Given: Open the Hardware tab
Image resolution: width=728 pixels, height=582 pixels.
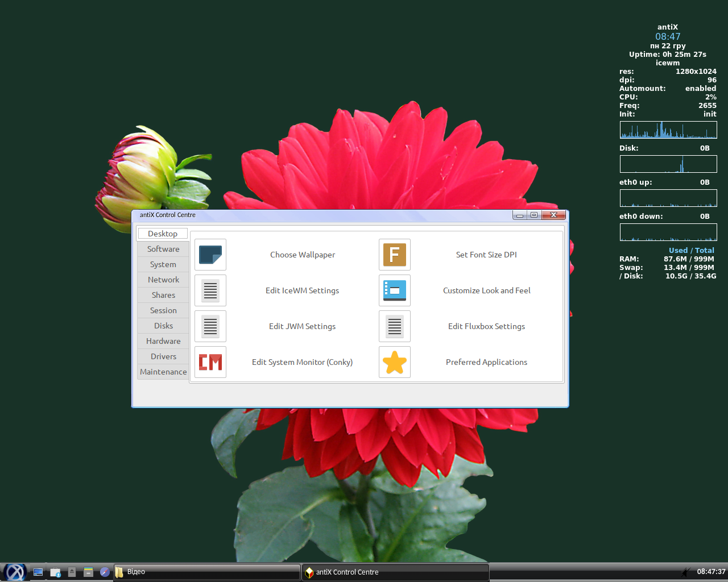Looking at the screenshot, I should tap(163, 341).
